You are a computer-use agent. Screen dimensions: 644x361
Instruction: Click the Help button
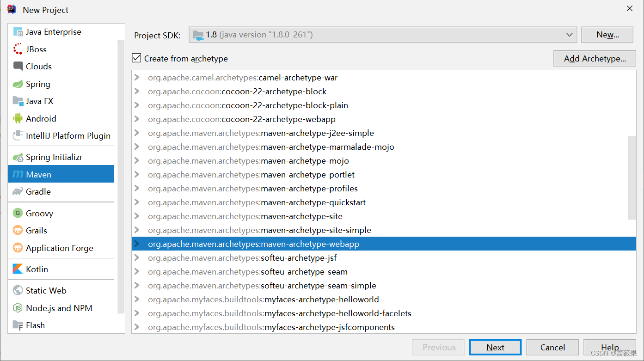[609, 347]
